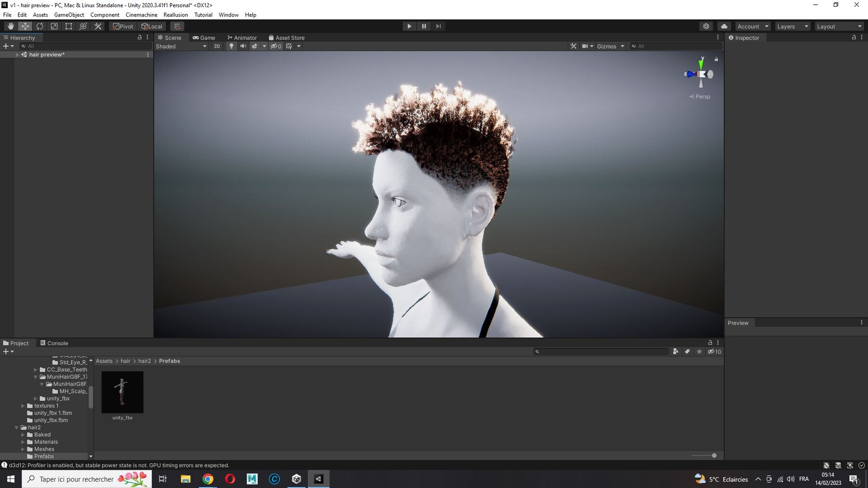Select the Prefabs folder in tree
The height and width of the screenshot is (488, 868).
click(x=44, y=456)
